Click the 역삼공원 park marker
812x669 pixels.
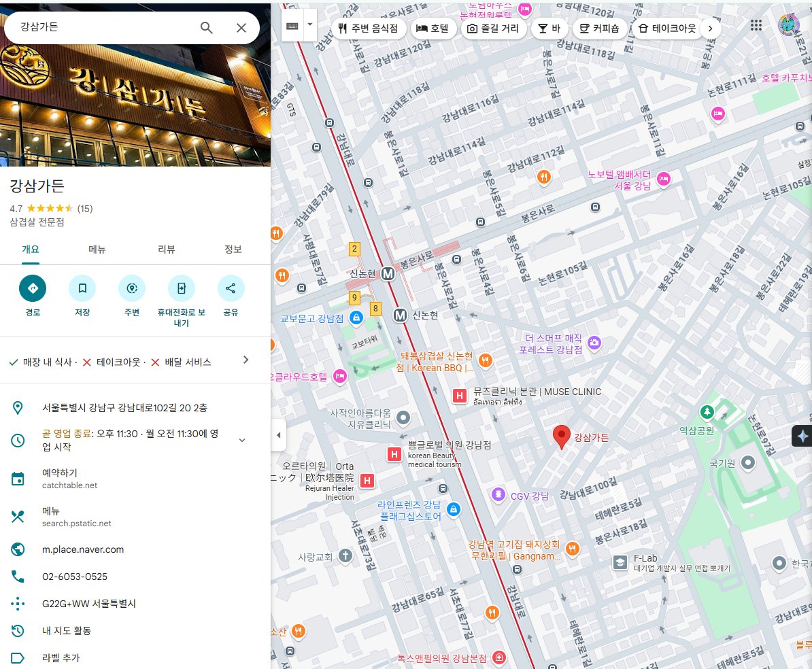coord(707,412)
